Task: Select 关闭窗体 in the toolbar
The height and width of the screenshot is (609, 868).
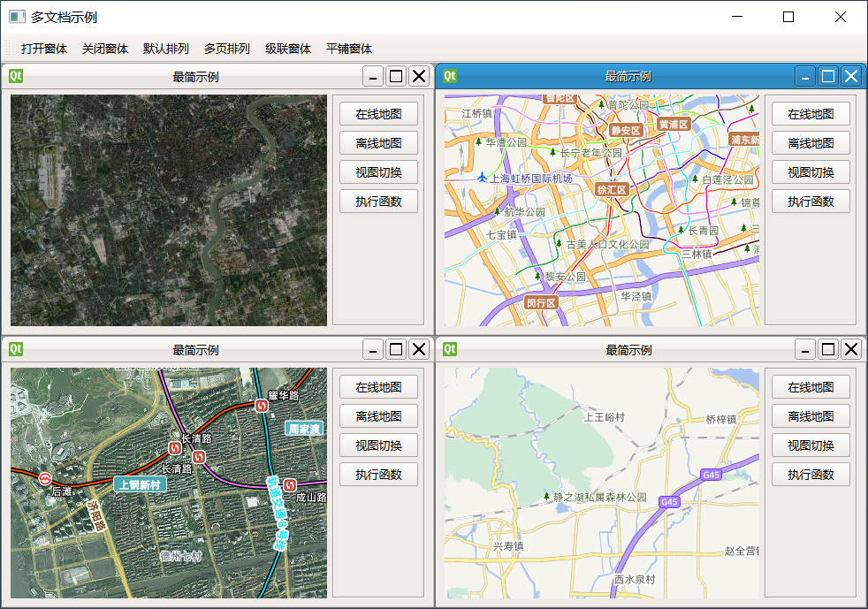Action: (x=105, y=49)
